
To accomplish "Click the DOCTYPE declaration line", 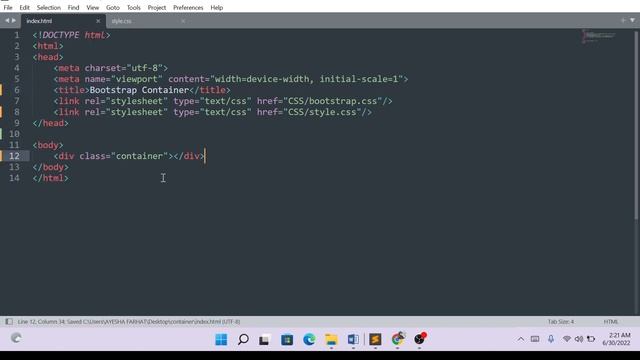I will coord(71,35).
